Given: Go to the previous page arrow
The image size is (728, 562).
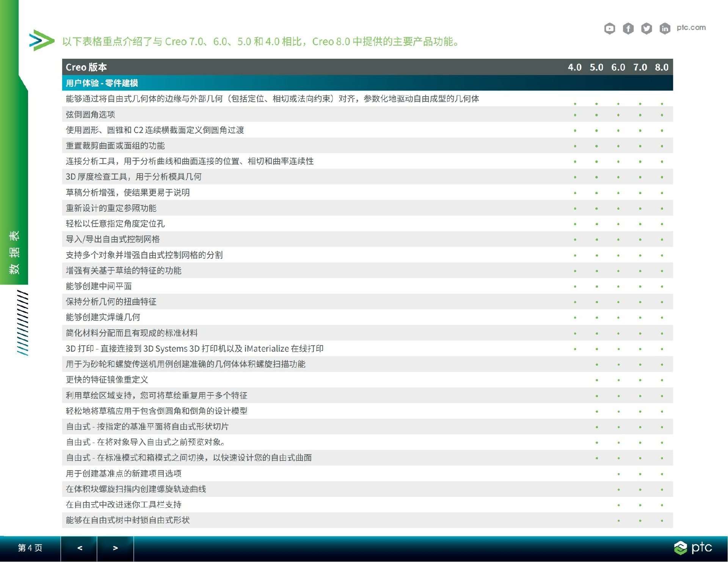Looking at the screenshot, I should point(79,548).
